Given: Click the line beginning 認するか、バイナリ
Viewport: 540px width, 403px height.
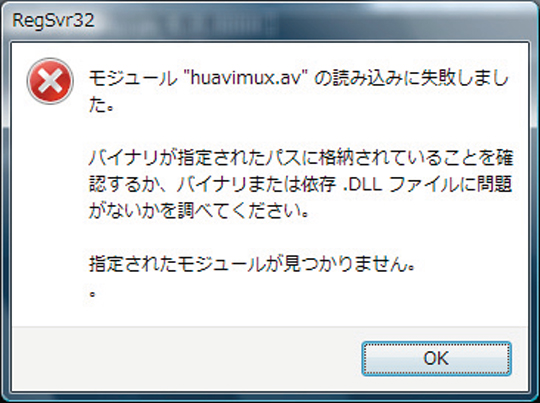Looking at the screenshot, I should [x=300, y=184].
